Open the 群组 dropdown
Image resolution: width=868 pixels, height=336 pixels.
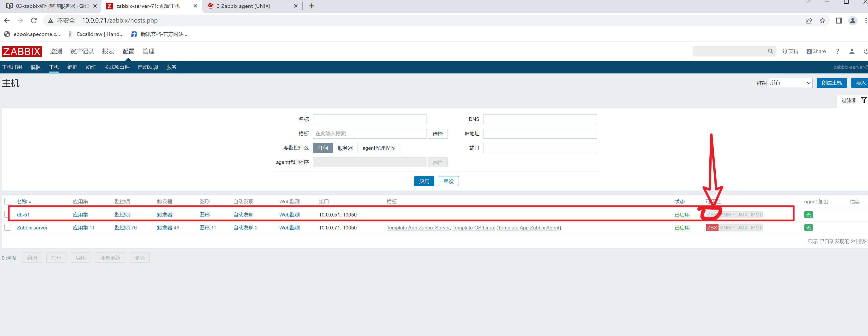[790, 83]
